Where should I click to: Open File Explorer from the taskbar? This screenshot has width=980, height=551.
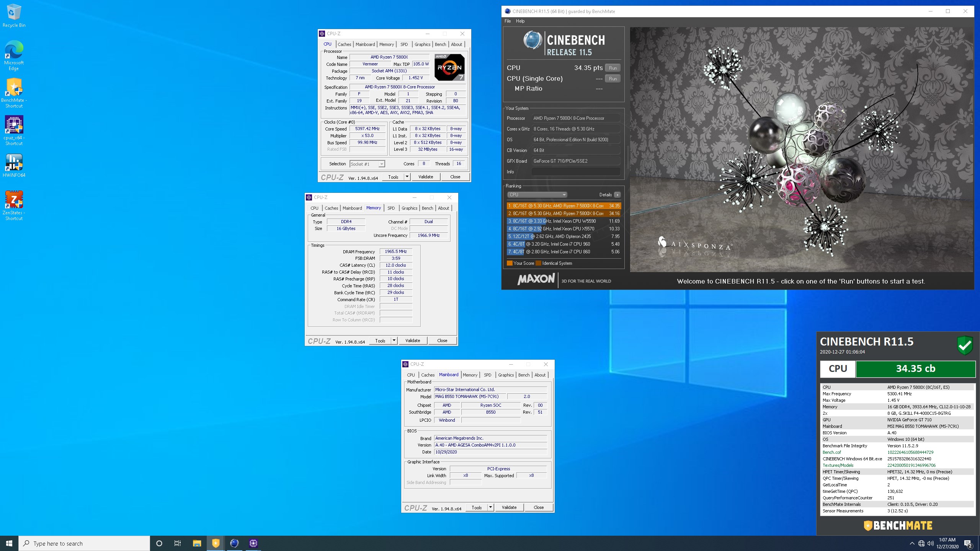coord(197,543)
